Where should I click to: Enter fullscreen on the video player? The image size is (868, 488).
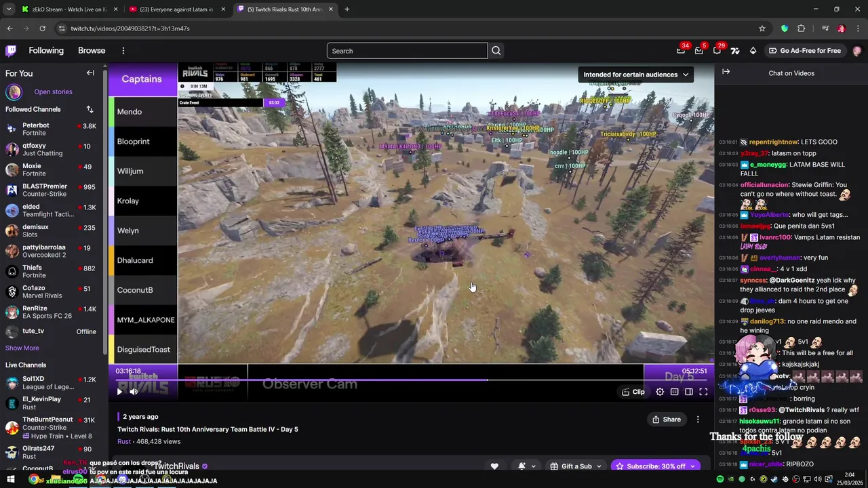coord(703,392)
